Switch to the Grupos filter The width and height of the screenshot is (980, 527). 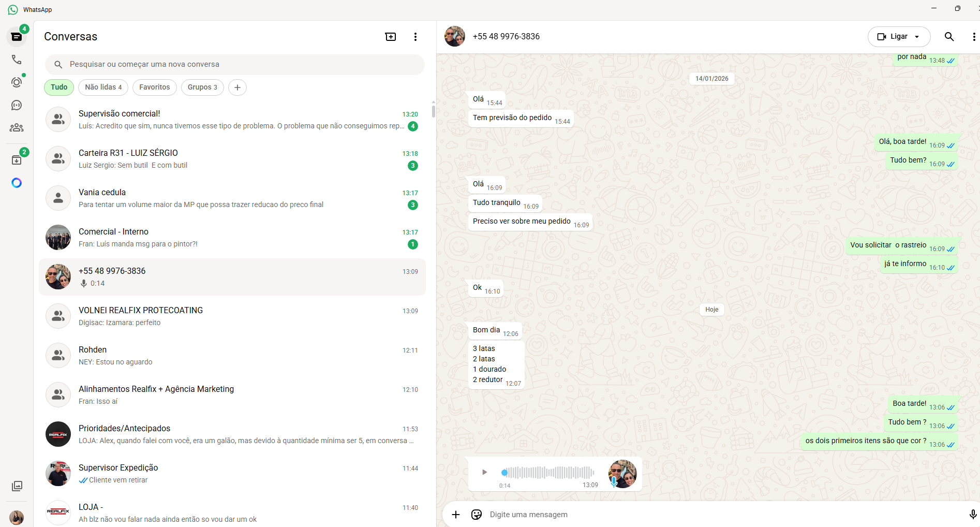[x=202, y=87]
